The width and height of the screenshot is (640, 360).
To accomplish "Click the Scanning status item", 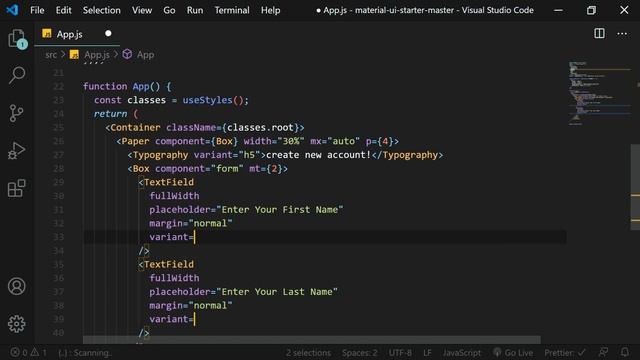I will coord(85,353).
